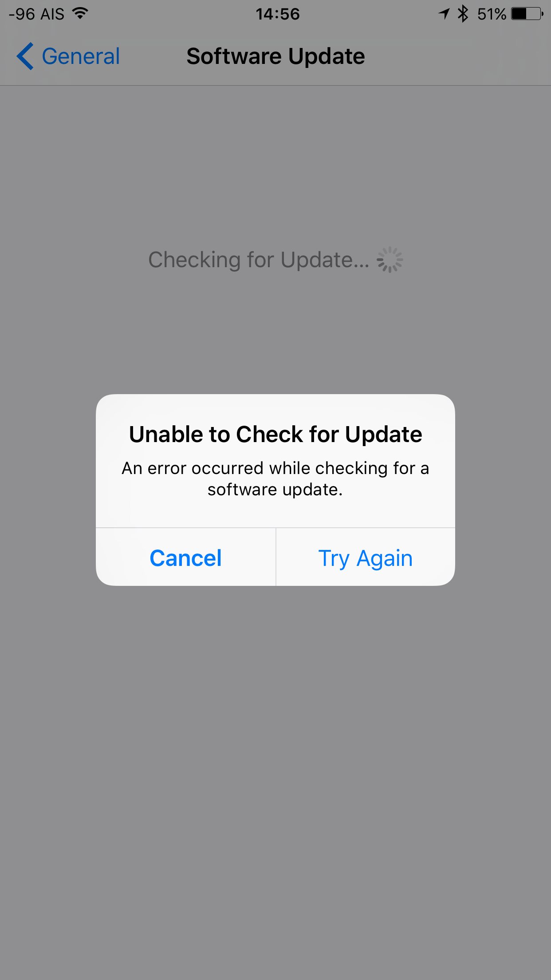Tap the Unable to Check for Update heading
551x980 pixels.
click(275, 434)
